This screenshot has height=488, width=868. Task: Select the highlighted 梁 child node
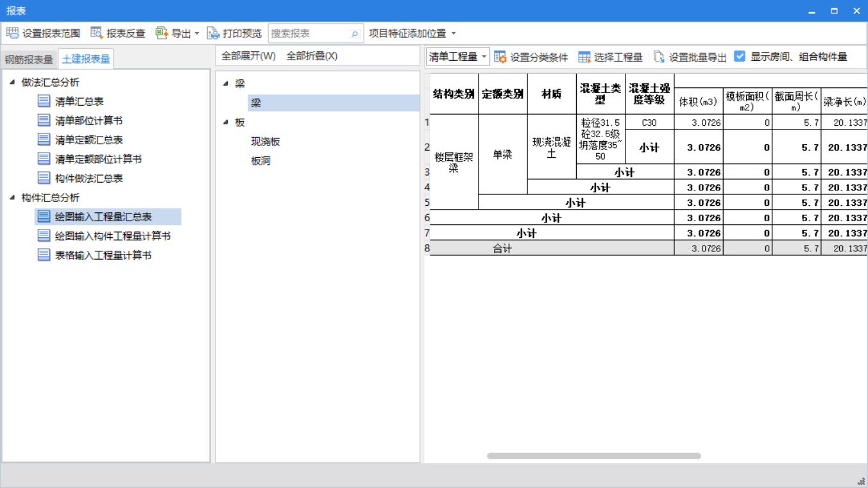point(334,103)
